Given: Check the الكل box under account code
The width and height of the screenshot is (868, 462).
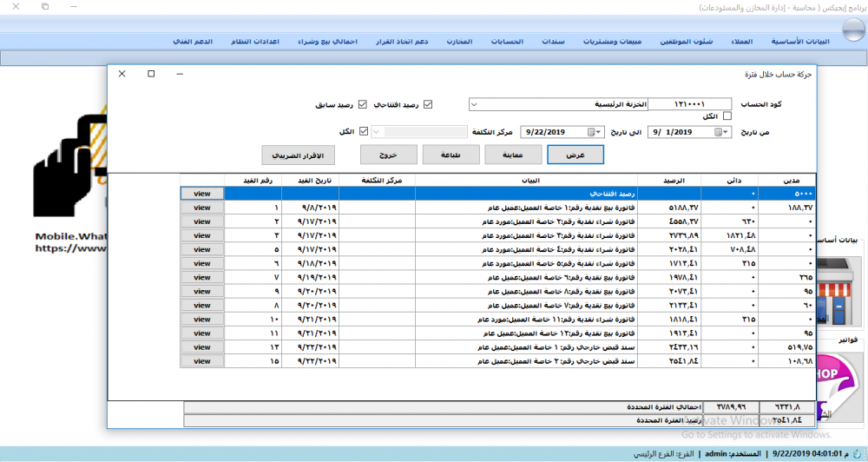Looking at the screenshot, I should [x=727, y=115].
